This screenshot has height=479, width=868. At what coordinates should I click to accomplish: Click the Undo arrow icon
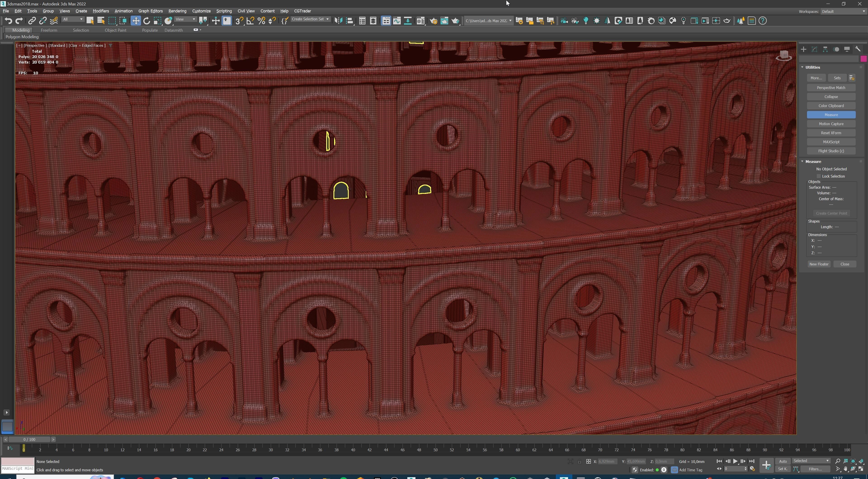click(x=8, y=21)
